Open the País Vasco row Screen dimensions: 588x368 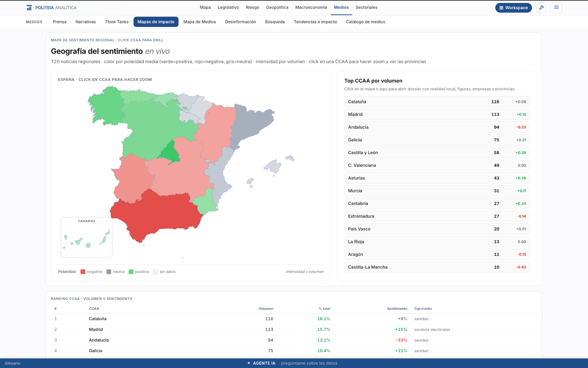click(437, 229)
